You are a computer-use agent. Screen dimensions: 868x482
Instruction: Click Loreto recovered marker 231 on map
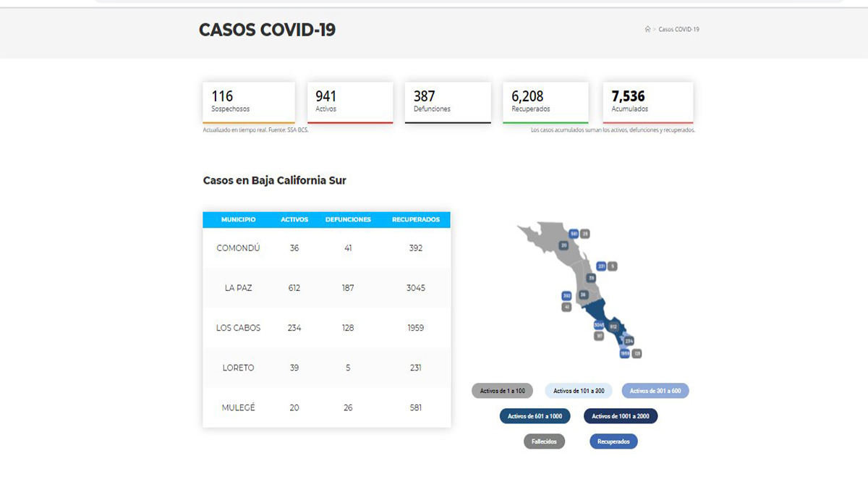pos(601,266)
